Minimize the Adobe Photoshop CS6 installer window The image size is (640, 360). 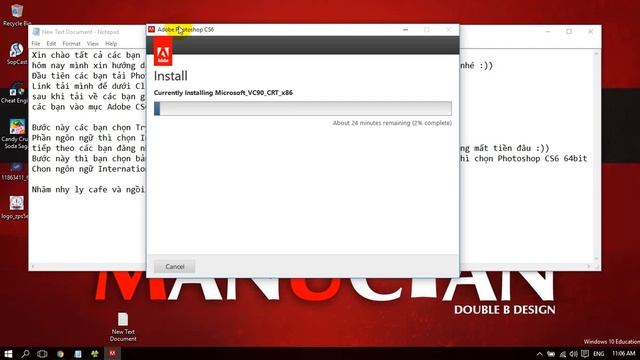point(405,29)
